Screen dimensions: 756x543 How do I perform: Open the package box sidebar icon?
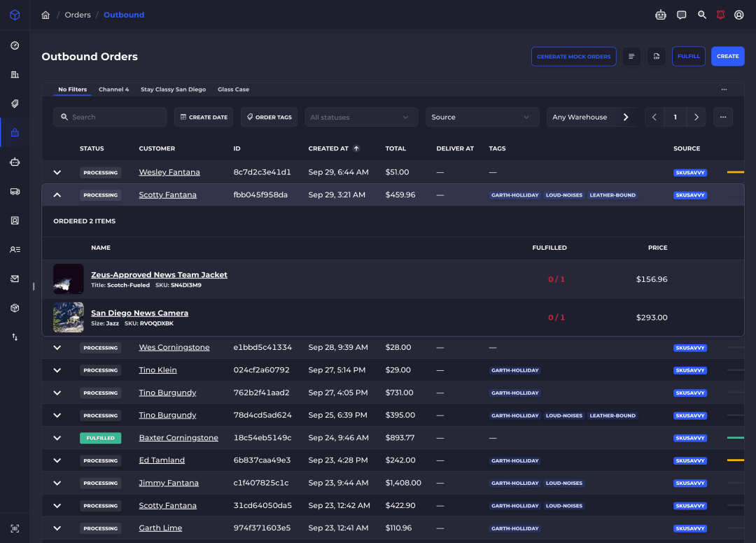pyautogui.click(x=15, y=308)
